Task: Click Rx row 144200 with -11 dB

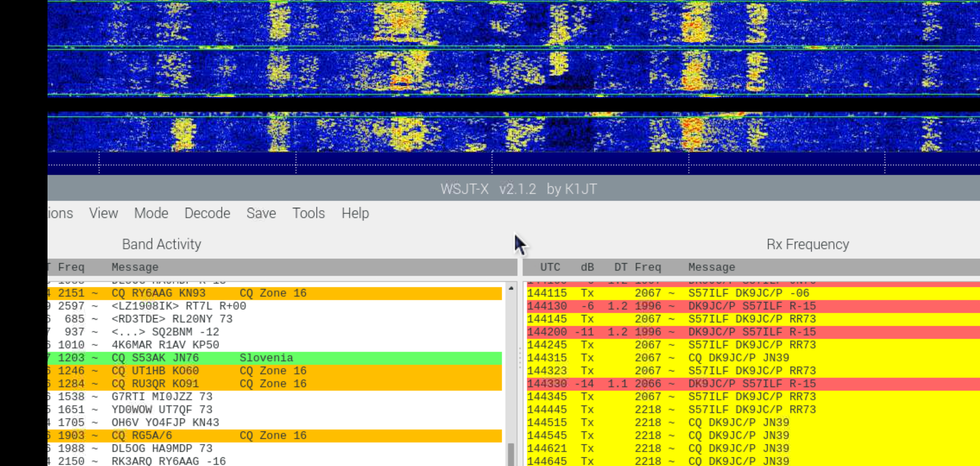Action: click(x=753, y=332)
